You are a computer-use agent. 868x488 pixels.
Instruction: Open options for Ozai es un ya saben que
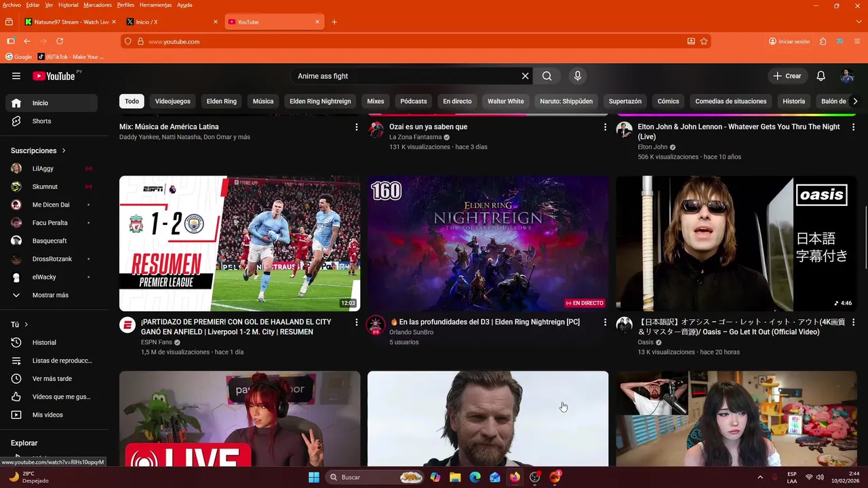605,127
